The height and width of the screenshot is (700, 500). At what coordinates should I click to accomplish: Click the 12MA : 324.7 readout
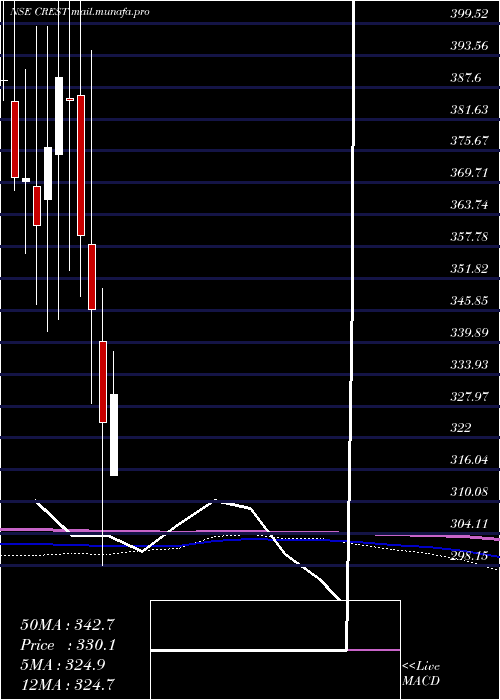click(x=67, y=683)
